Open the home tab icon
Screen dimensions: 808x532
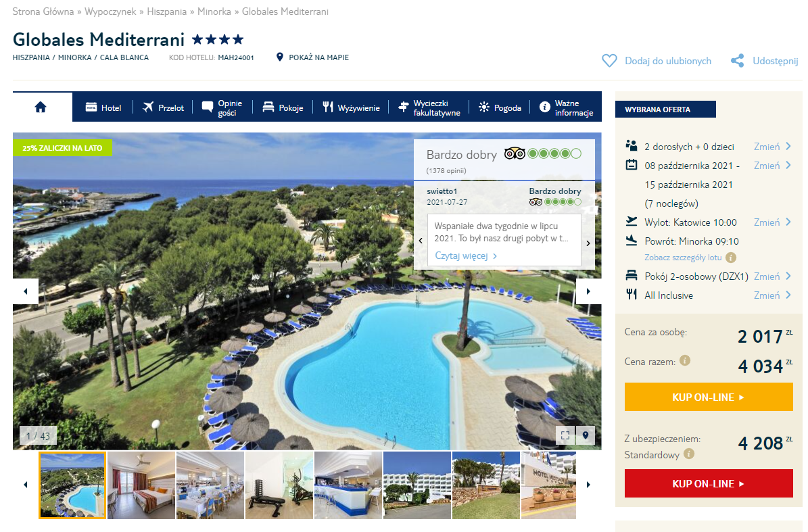(x=41, y=107)
